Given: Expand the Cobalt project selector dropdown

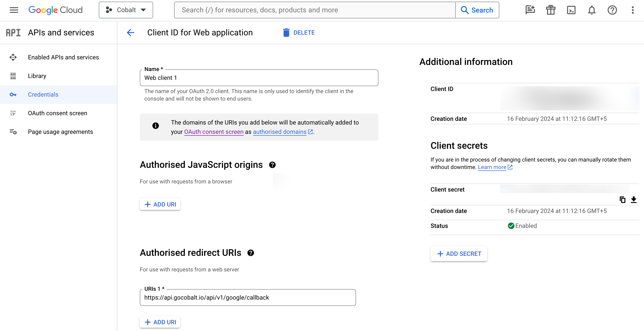Looking at the screenshot, I should click(126, 10).
